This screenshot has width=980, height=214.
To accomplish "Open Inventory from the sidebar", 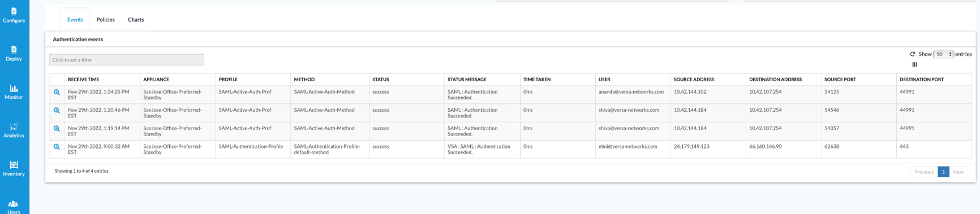I will click(14, 168).
